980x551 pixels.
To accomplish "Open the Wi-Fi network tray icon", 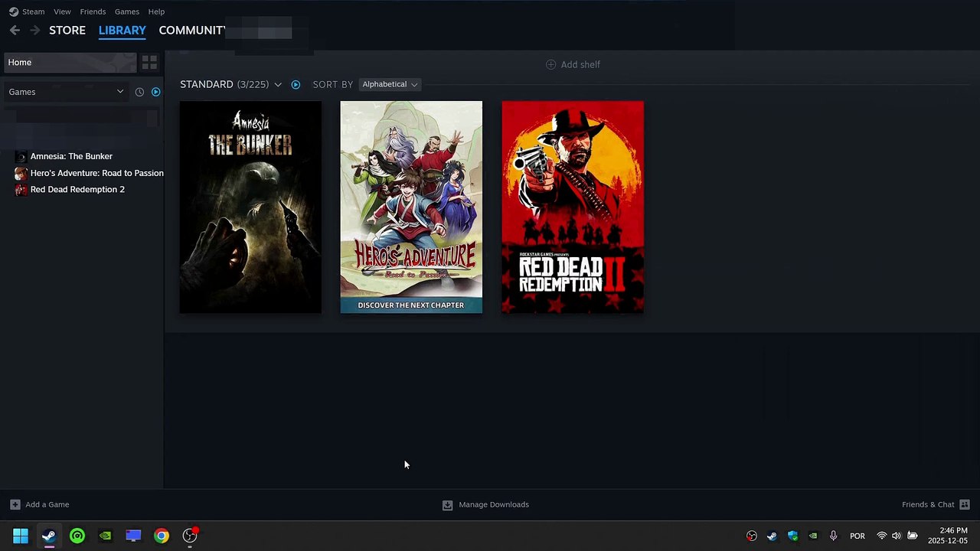I will tap(882, 536).
